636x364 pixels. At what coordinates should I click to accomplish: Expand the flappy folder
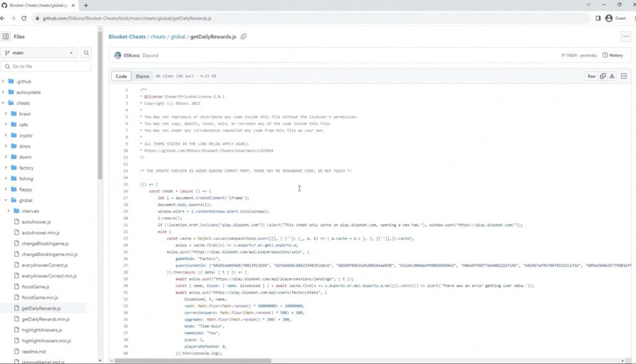(x=6, y=189)
